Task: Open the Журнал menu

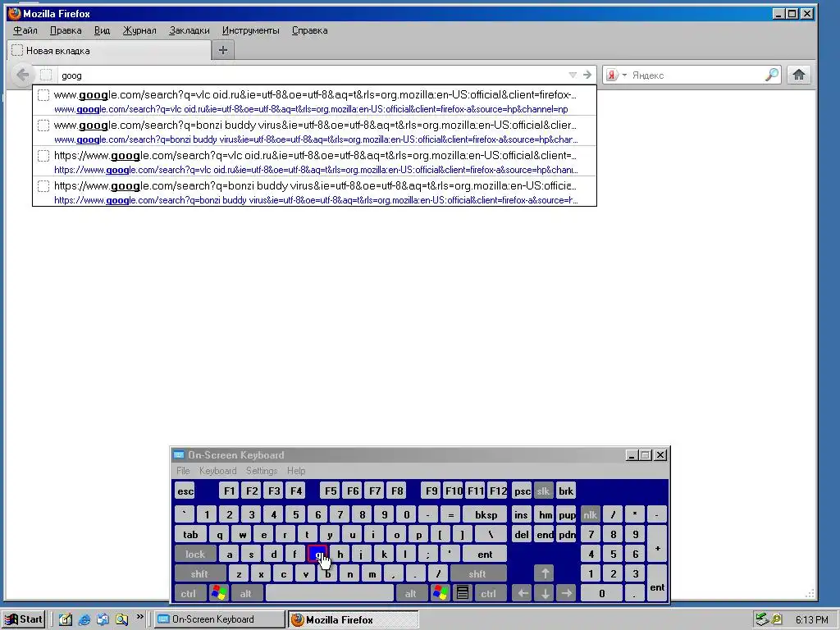Action: (139, 30)
